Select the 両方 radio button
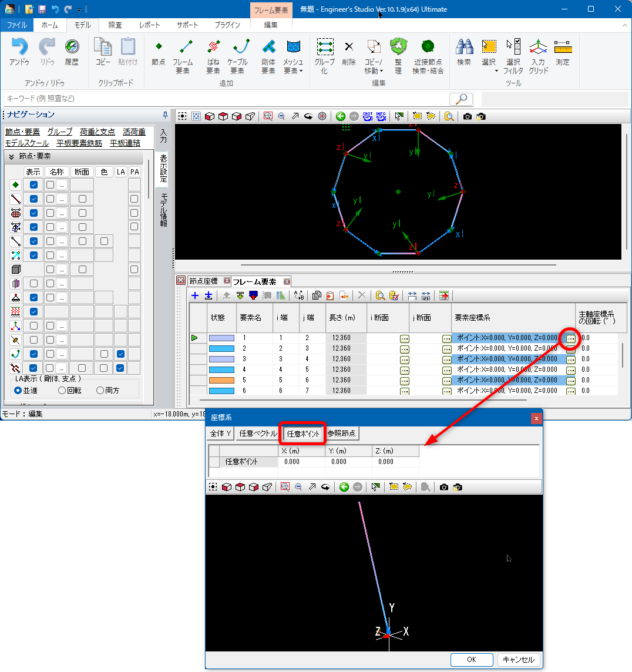The image size is (632, 672). pos(100,391)
